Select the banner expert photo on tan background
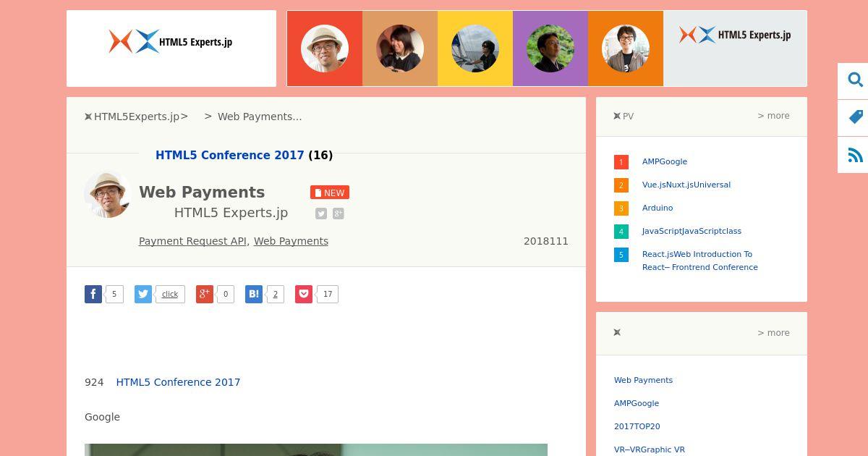 pyautogui.click(x=400, y=48)
